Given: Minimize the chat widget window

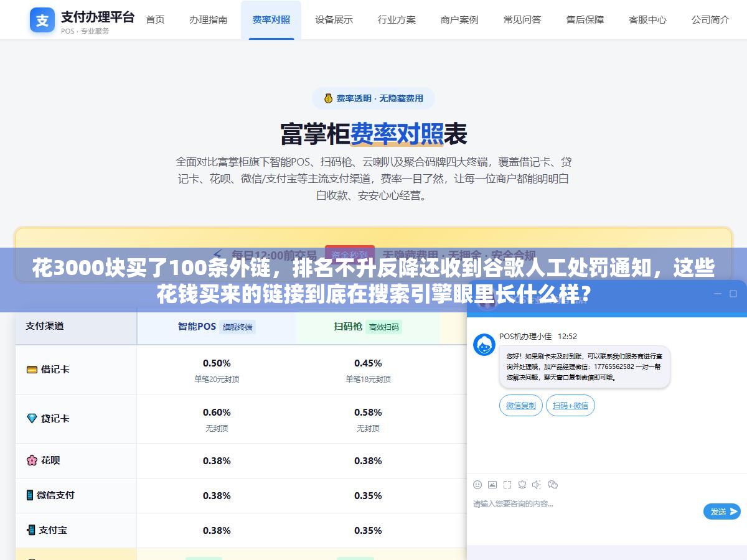Looking at the screenshot, I should [717, 294].
